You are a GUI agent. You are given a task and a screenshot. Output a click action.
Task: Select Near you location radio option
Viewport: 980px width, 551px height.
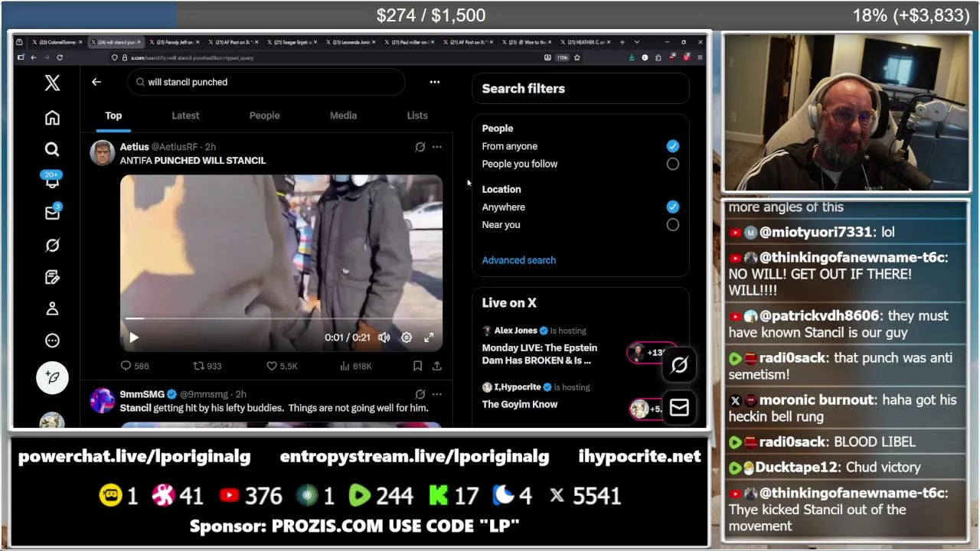click(672, 225)
